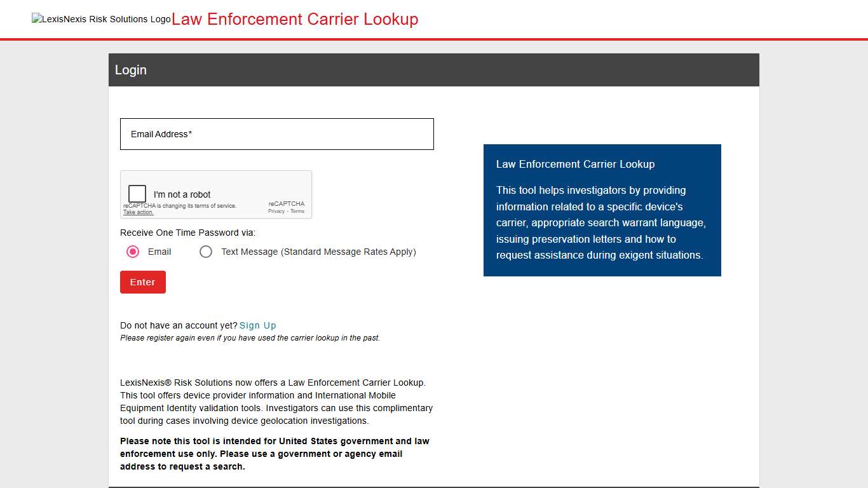Screen dimensions: 868x488
Task: Click inside the Email Address field
Action: 276,134
